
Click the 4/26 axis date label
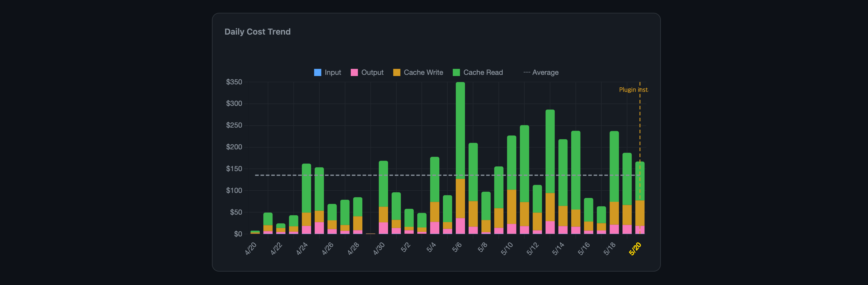[327, 249]
